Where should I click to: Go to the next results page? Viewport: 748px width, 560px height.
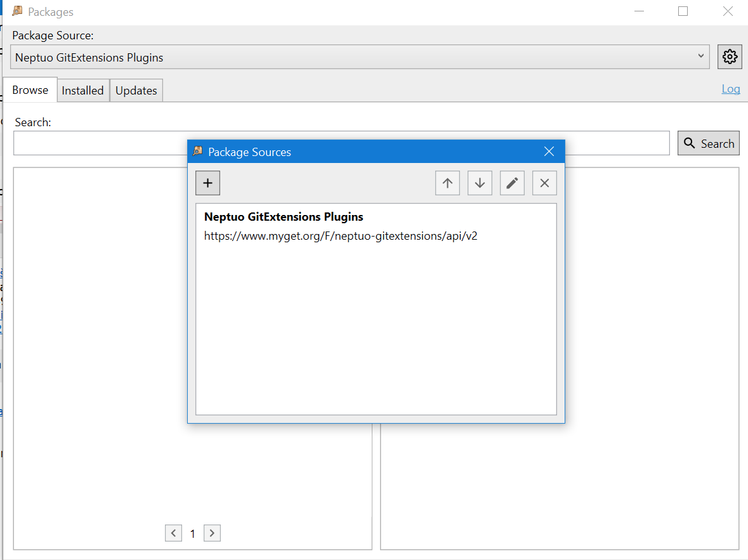click(x=211, y=533)
